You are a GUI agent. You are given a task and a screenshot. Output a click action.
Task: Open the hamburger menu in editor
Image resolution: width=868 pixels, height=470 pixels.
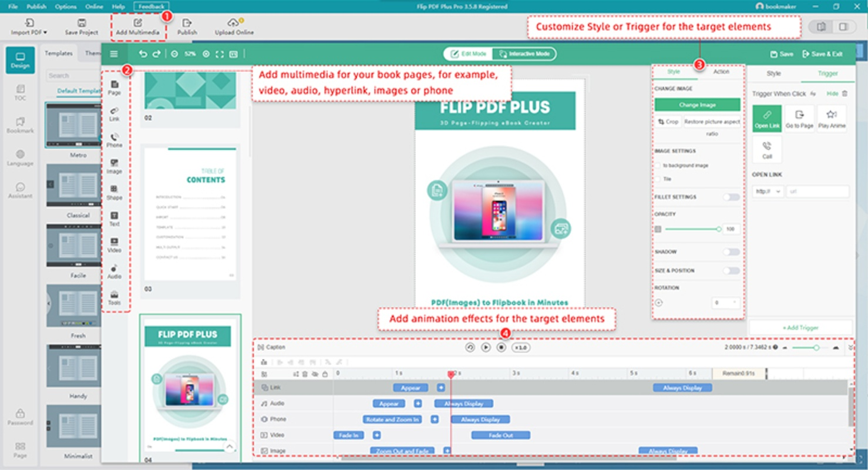tap(114, 54)
